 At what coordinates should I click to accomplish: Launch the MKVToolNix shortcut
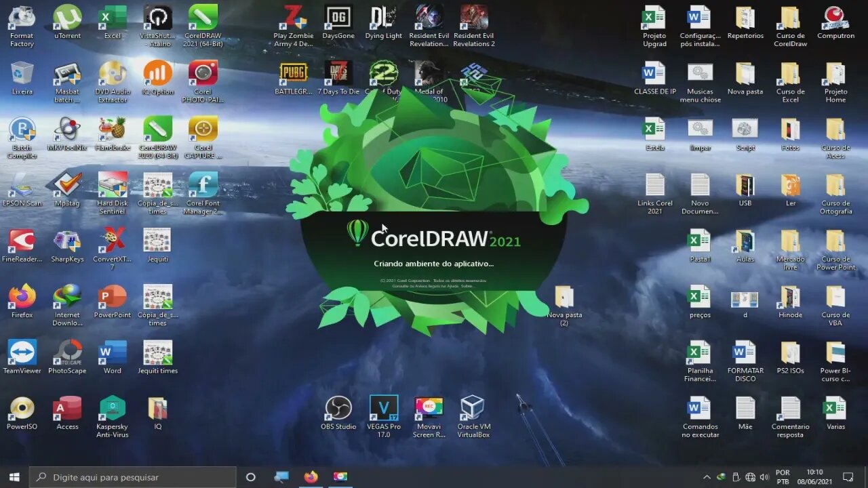click(x=67, y=134)
